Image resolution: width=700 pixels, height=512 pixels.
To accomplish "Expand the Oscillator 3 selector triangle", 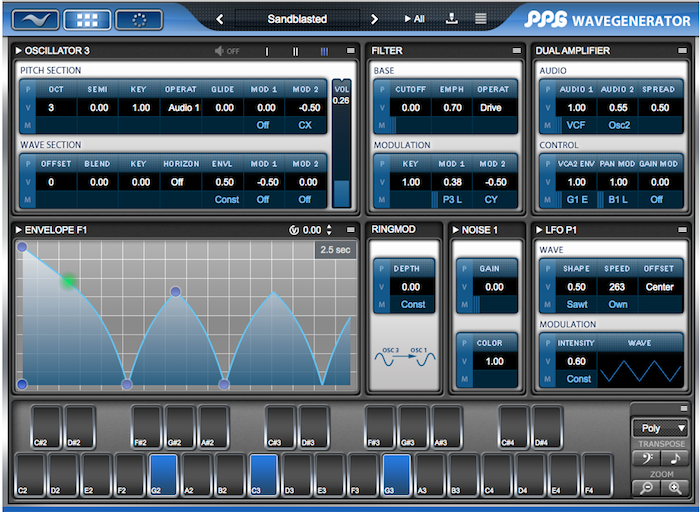I will [19, 51].
